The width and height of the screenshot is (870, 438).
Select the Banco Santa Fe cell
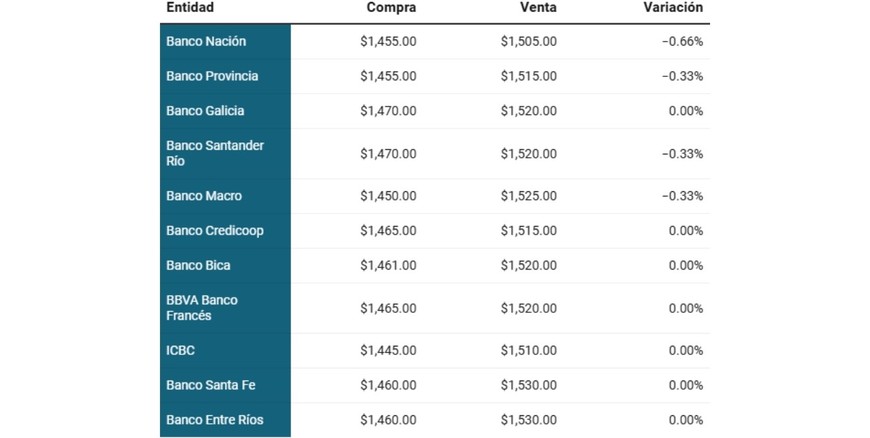[209, 385]
